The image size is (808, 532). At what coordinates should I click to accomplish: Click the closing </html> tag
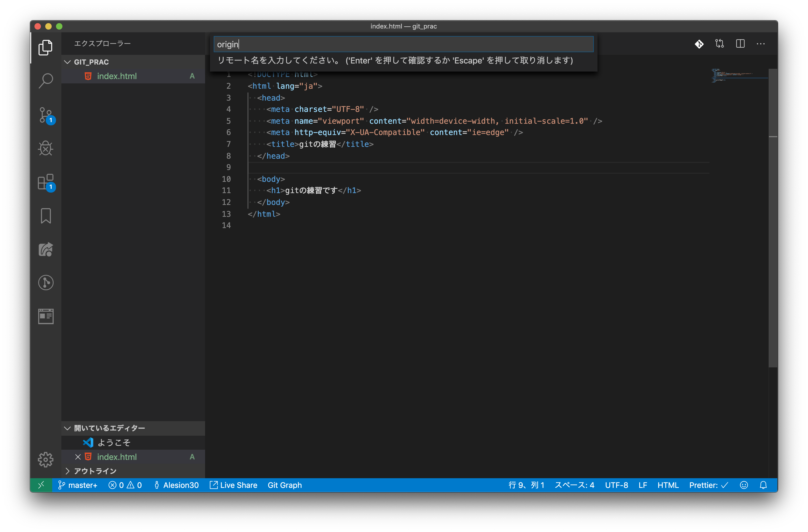(264, 214)
